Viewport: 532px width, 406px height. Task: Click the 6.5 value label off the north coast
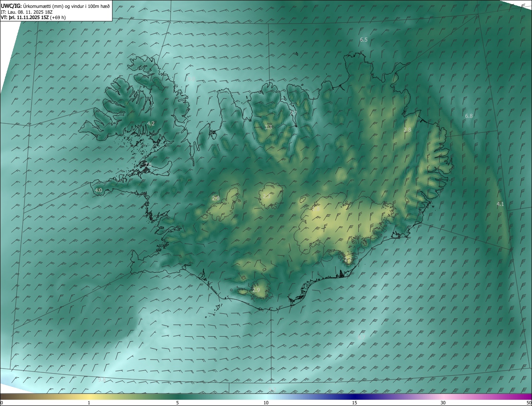pos(364,40)
